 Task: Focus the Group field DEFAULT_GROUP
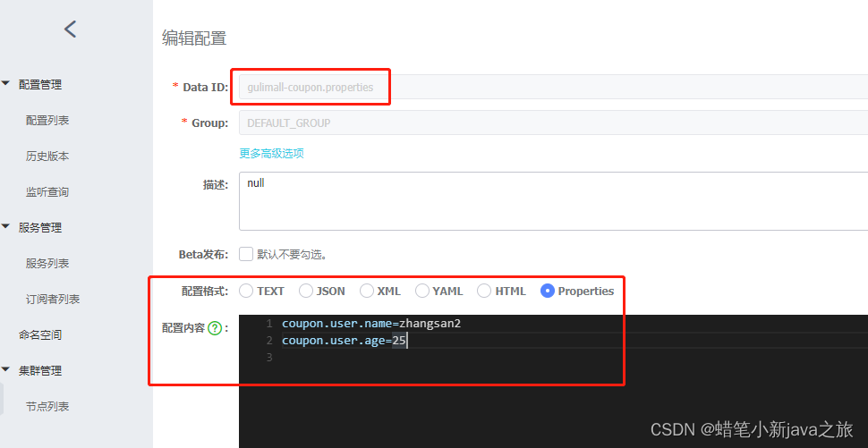pos(554,123)
